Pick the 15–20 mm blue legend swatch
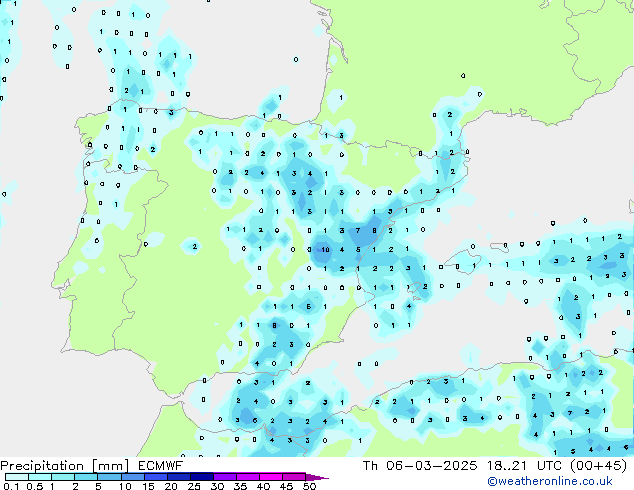The image size is (634, 490). pyautogui.click(x=156, y=477)
